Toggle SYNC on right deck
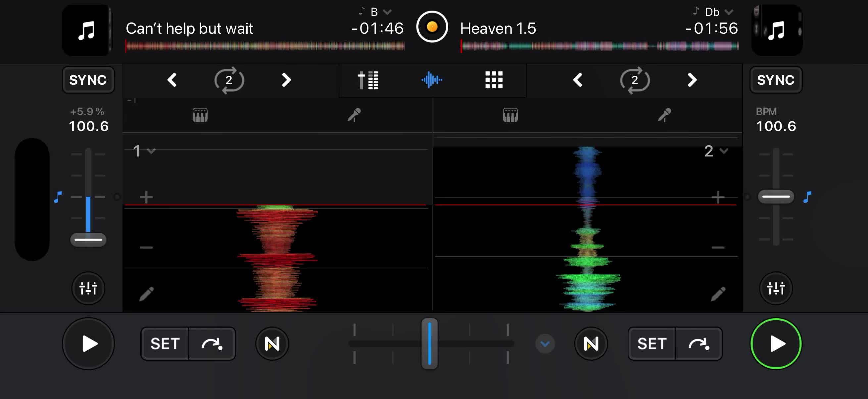868x399 pixels. 776,80
